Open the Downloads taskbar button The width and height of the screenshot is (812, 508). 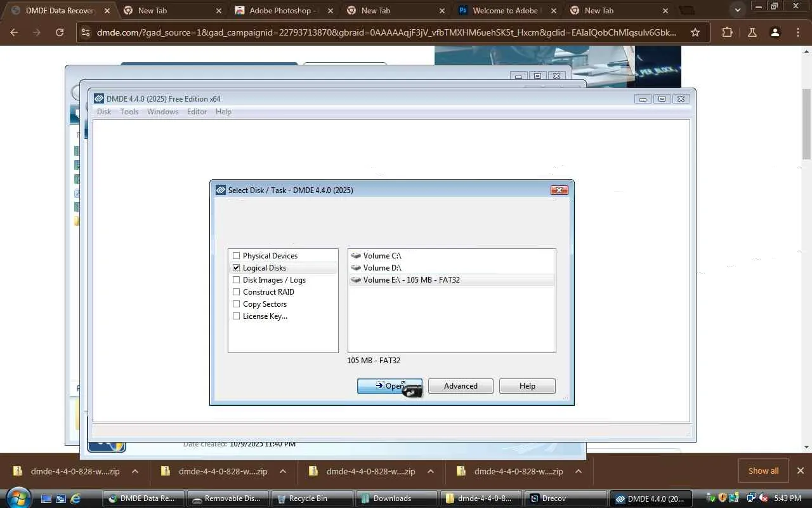[x=396, y=498]
